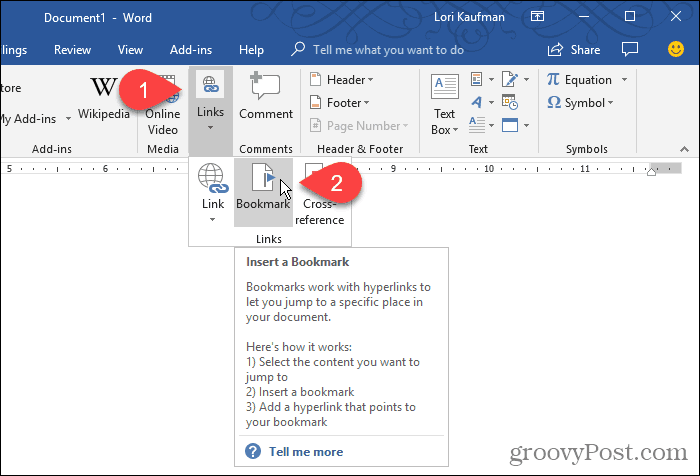The image size is (700, 476).
Task: Click the Equation pi icon
Action: click(553, 79)
